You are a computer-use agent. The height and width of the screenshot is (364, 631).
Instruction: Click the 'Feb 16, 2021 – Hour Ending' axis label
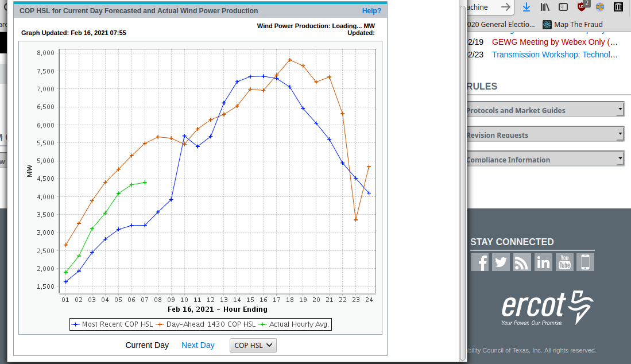[x=217, y=309]
